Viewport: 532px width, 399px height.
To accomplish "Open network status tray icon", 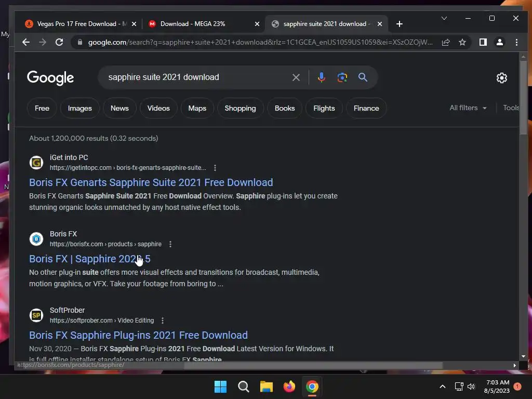I will pos(459,387).
